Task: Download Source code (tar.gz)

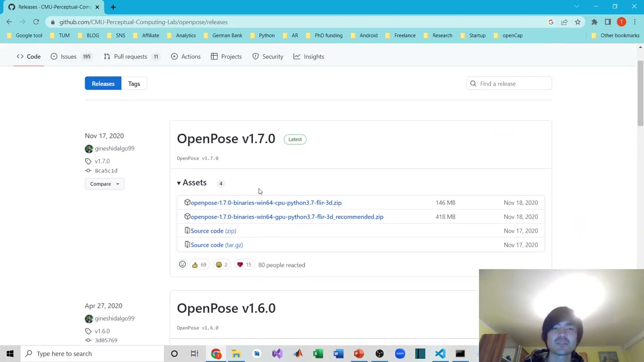Action: pyautogui.click(x=217, y=245)
